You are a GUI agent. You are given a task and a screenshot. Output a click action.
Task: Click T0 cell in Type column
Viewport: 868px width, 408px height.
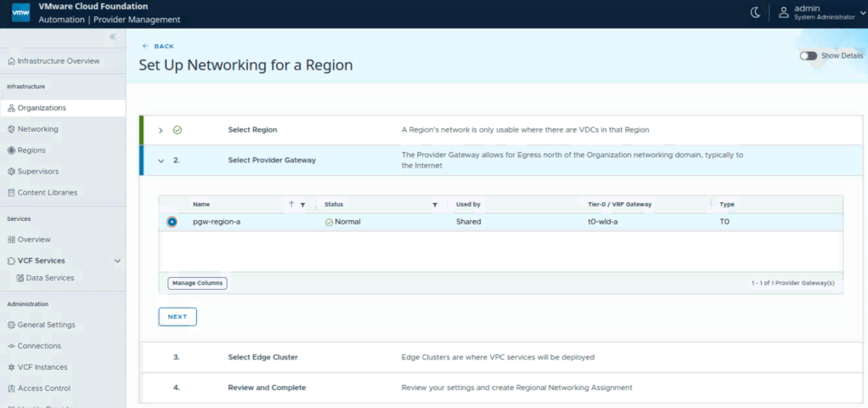[724, 222]
